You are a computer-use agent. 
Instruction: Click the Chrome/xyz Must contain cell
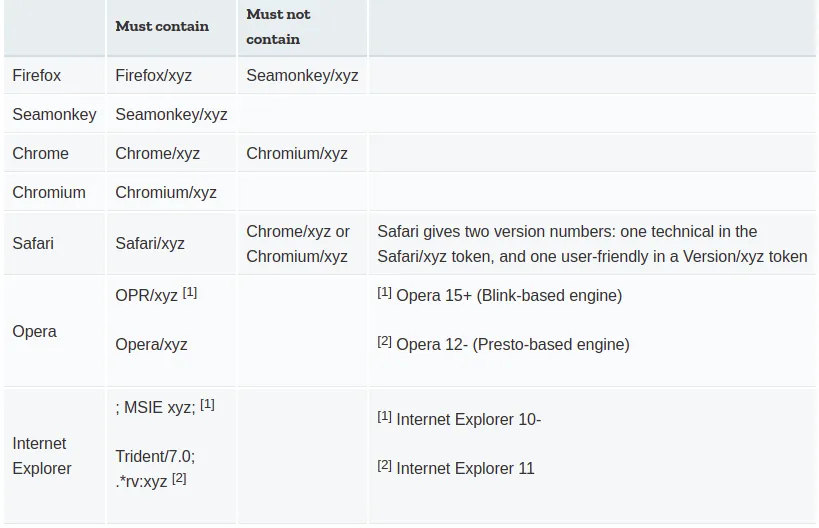pos(158,153)
